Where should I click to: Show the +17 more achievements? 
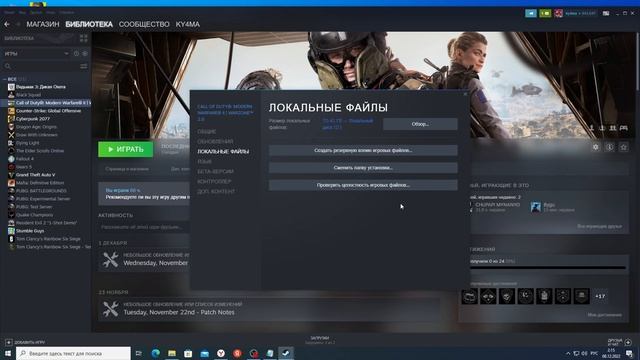(x=600, y=296)
